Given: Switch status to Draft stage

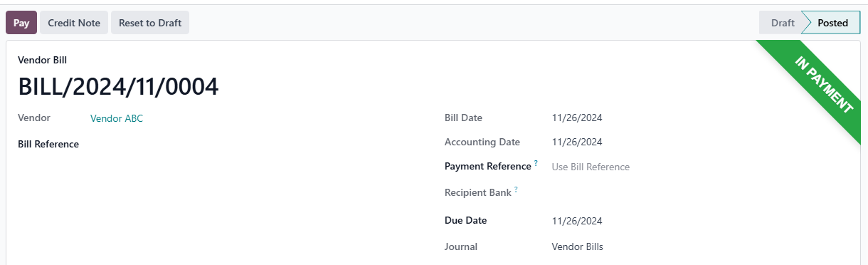Looking at the screenshot, I should [781, 23].
